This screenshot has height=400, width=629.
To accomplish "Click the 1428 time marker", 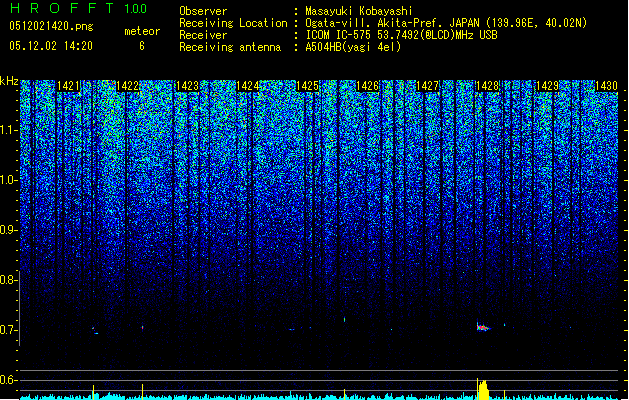I will click(487, 86).
